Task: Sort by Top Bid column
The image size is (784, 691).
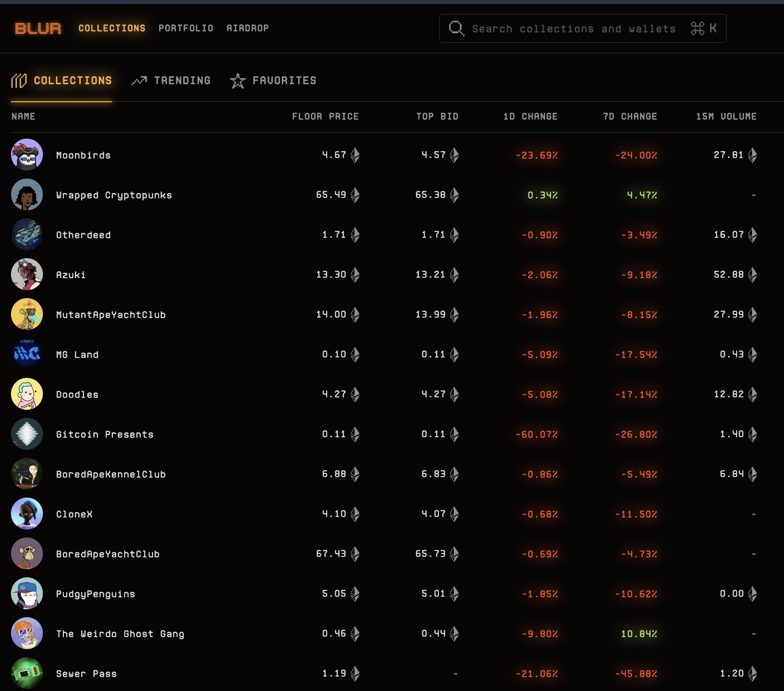Action: 437,117
